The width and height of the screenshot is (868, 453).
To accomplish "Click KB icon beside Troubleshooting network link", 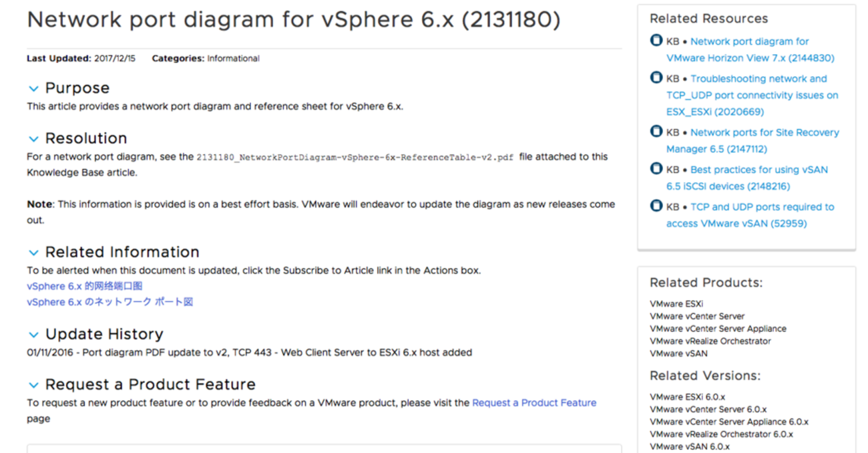I will [656, 78].
